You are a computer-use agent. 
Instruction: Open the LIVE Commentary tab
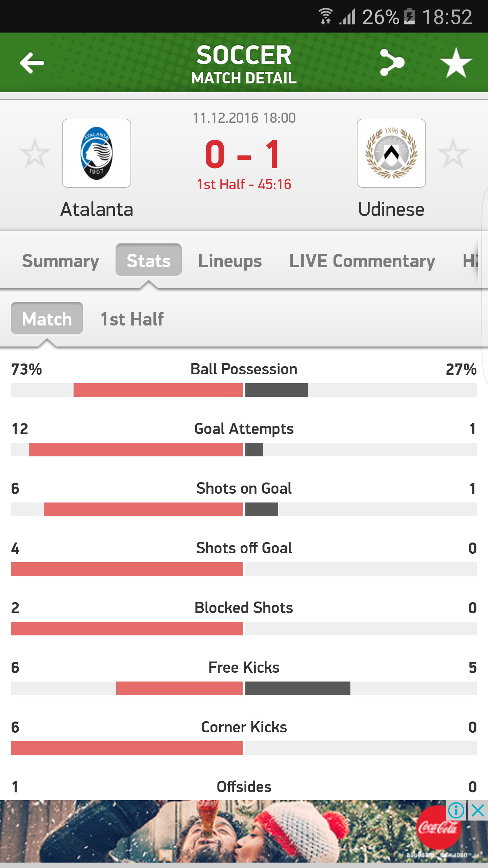coord(362,261)
